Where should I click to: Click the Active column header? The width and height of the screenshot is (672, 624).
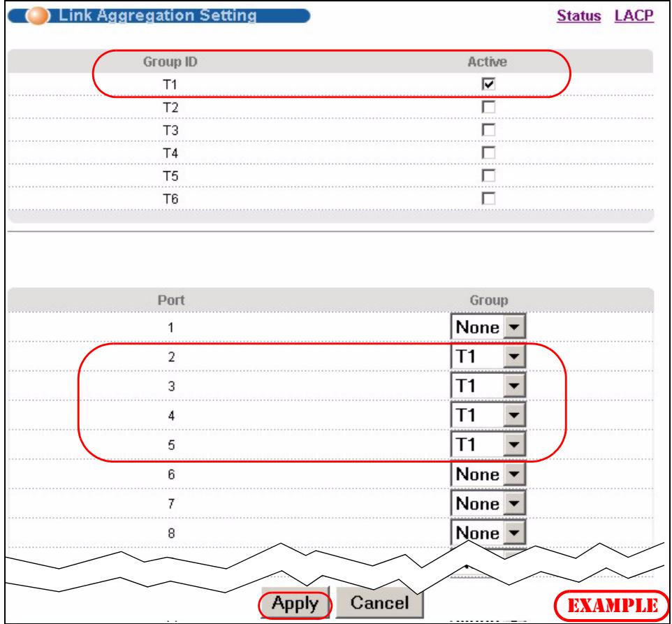tap(488, 61)
